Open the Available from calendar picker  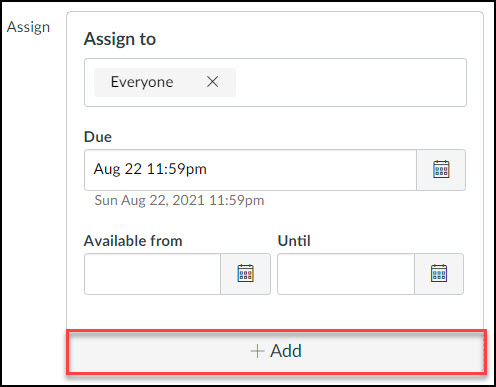(x=245, y=274)
